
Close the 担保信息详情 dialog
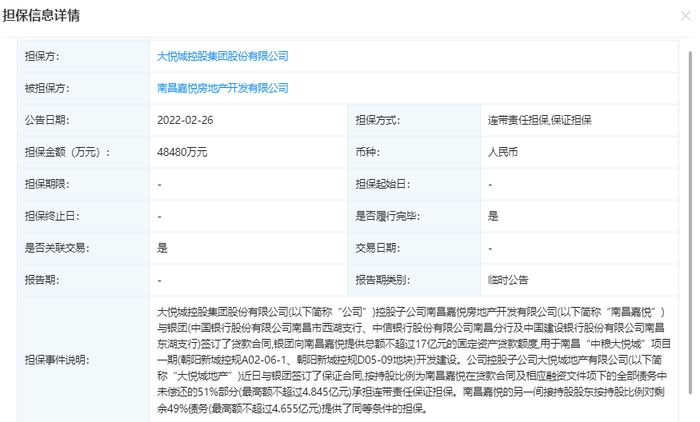(x=685, y=16)
